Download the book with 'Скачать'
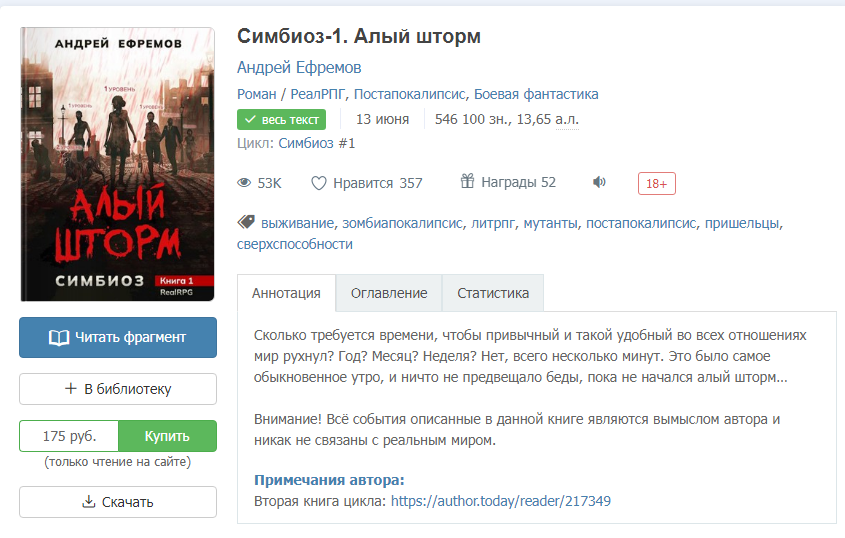The image size is (845, 538). click(118, 502)
